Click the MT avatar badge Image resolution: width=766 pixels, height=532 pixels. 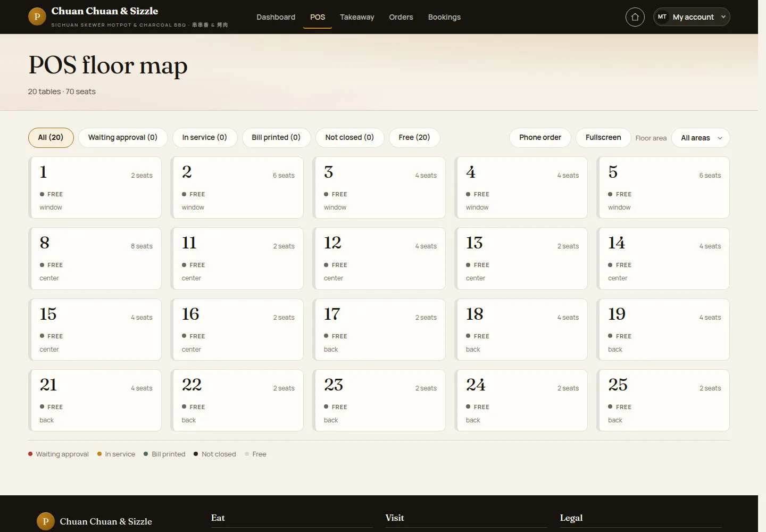[662, 17]
